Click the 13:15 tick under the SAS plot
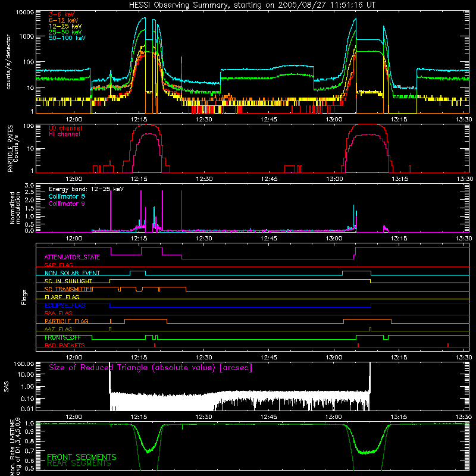The width and height of the screenshot is (476, 476). coord(399,417)
